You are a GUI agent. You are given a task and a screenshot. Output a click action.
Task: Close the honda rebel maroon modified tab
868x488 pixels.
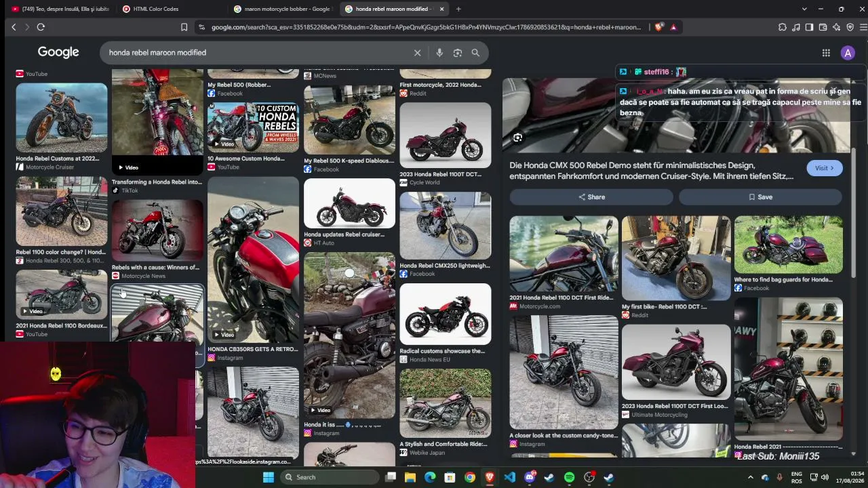(x=442, y=9)
